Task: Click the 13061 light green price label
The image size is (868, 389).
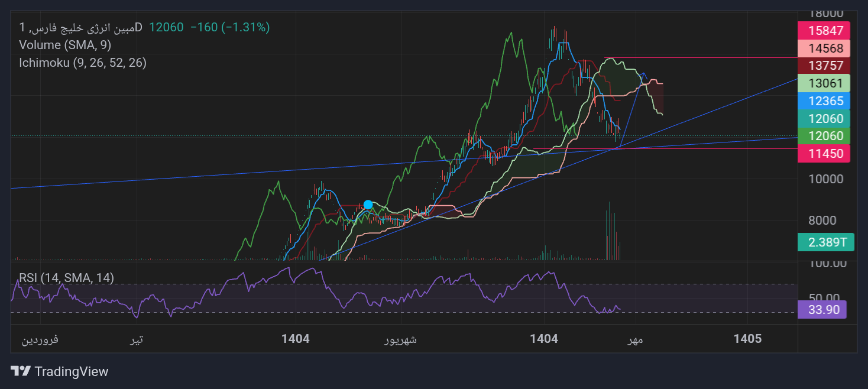Action: pyautogui.click(x=824, y=83)
